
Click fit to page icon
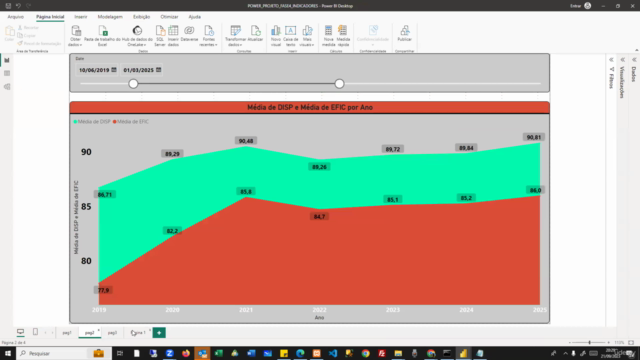click(x=631, y=342)
